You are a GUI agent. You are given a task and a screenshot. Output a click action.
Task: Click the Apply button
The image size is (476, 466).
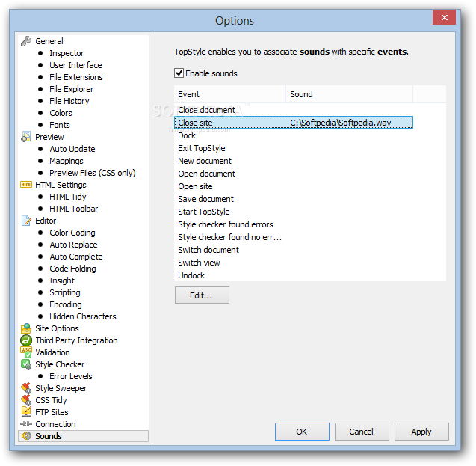click(x=421, y=432)
